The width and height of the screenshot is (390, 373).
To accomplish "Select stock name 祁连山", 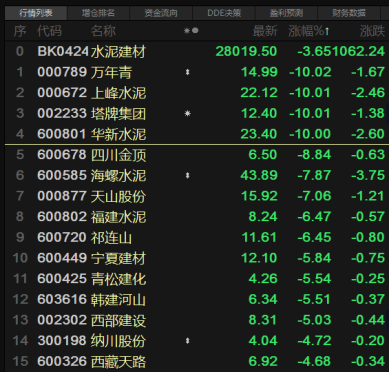I will (111, 238).
